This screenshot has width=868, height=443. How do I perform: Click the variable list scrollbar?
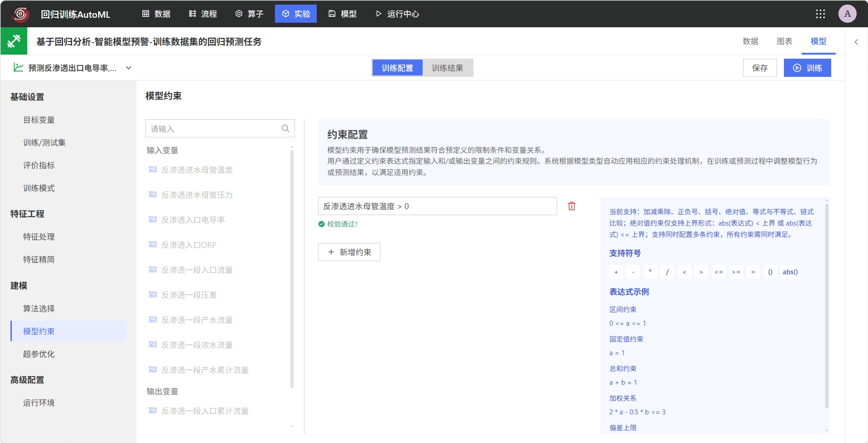[x=292, y=268]
